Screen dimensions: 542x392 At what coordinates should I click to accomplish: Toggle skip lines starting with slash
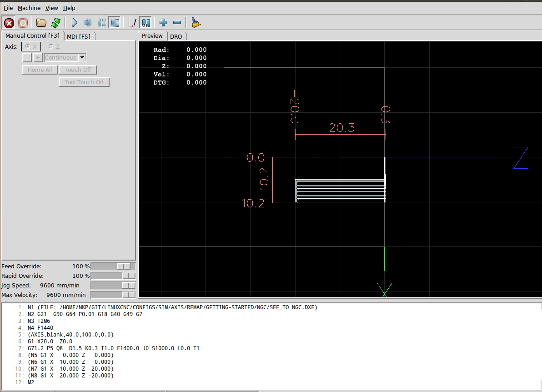(x=132, y=22)
